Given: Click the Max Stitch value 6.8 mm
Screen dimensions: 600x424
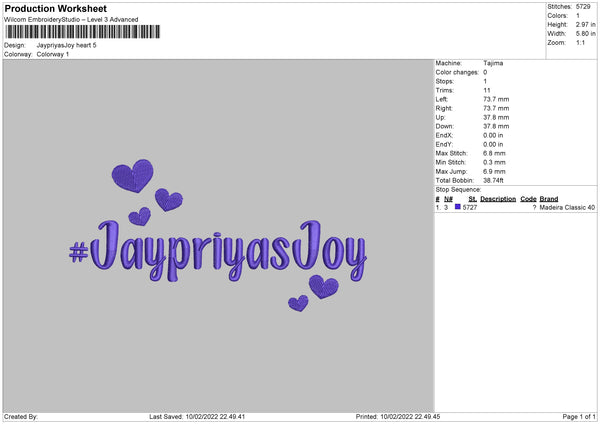Looking at the screenshot, I should coord(494,153).
